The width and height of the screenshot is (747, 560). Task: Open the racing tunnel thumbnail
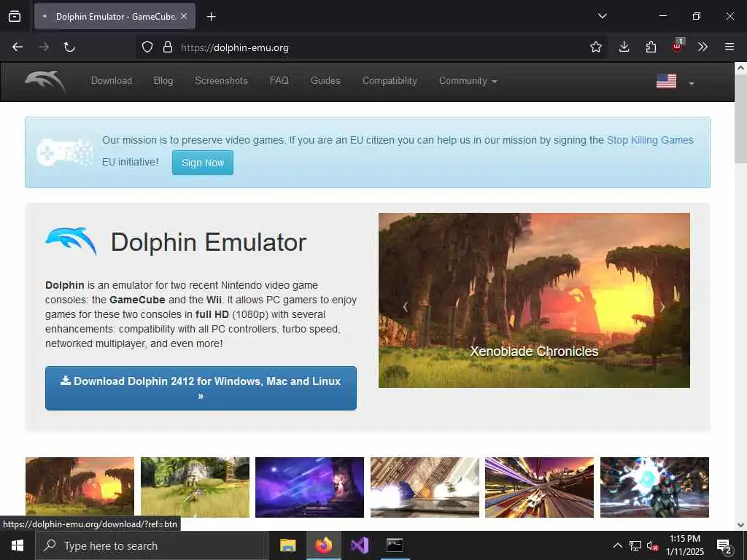425,487
